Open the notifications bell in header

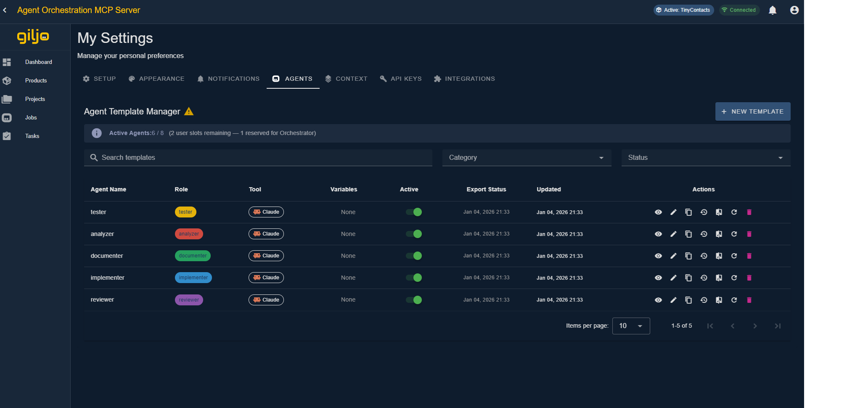tap(773, 10)
